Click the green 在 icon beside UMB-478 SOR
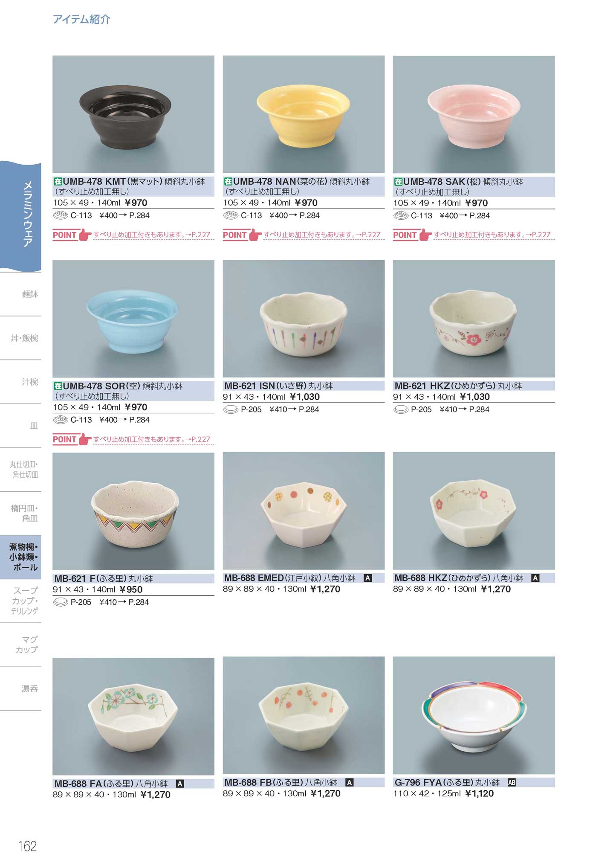 tap(58, 386)
